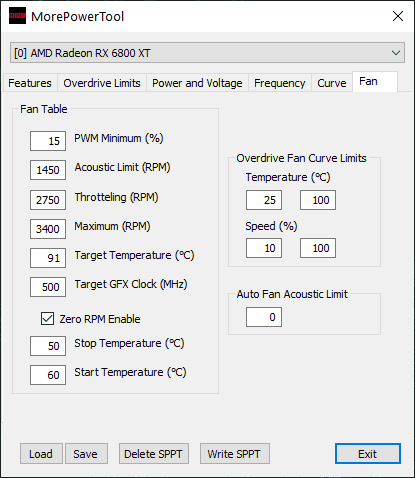
Task: Click the MorePowerTool app icon in title bar
Action: (17, 16)
